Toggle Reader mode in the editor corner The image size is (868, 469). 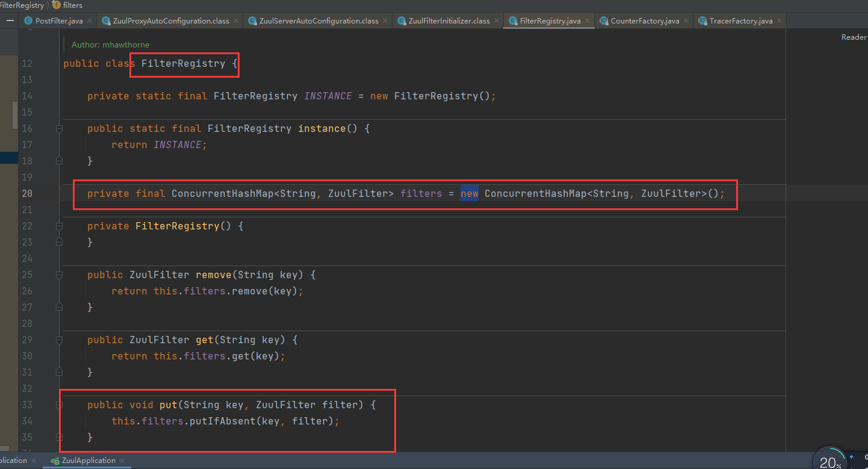click(854, 37)
